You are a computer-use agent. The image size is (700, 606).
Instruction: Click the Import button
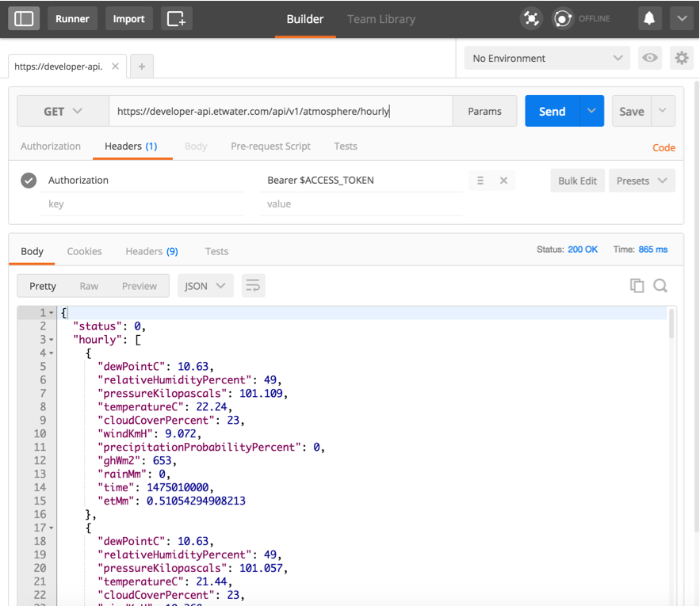[129, 19]
